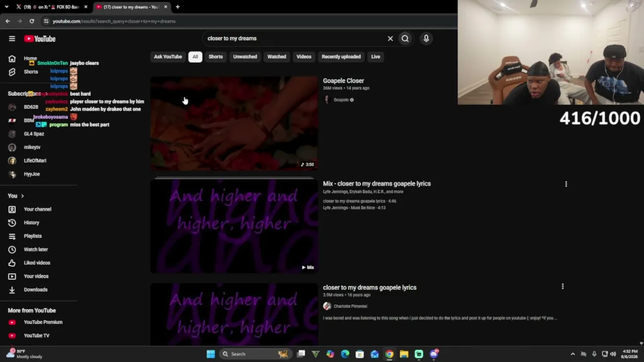Open more options for the Mix result
This screenshot has height=362, width=644.
click(x=566, y=184)
